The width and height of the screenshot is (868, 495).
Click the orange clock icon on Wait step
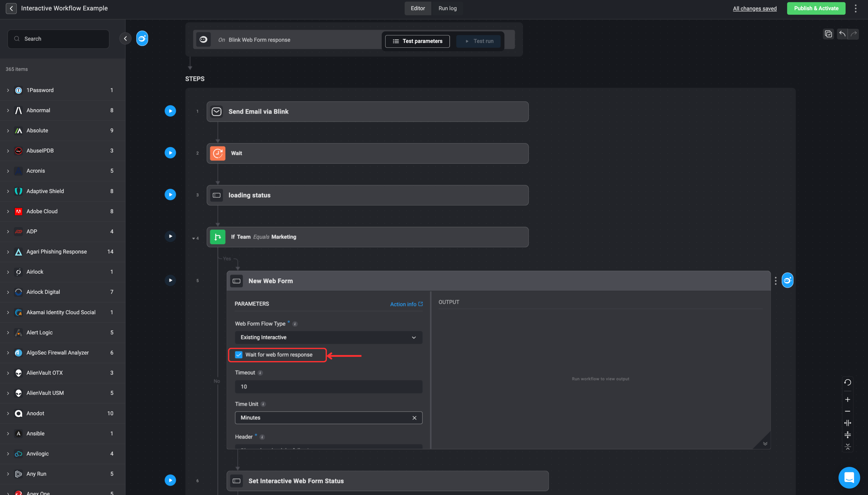pos(218,153)
